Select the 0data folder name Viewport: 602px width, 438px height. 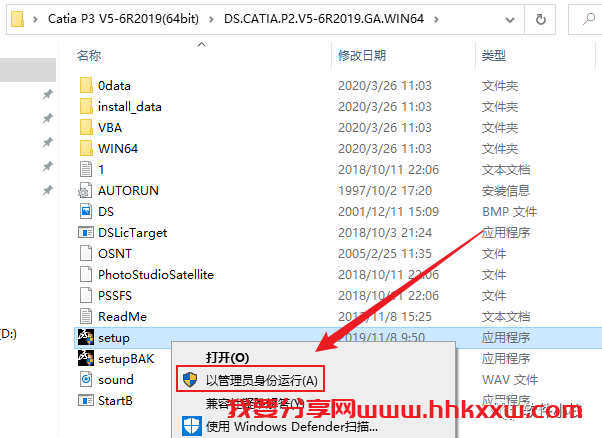coord(114,86)
